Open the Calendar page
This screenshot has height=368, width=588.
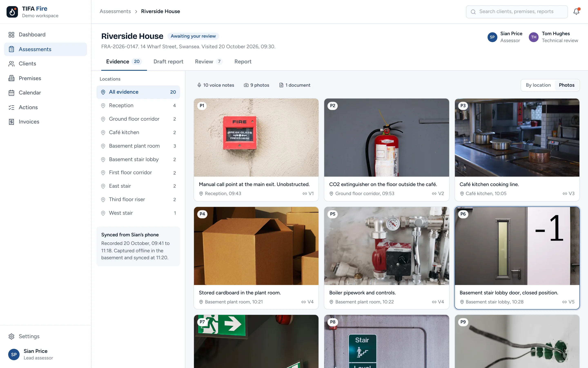46,92
